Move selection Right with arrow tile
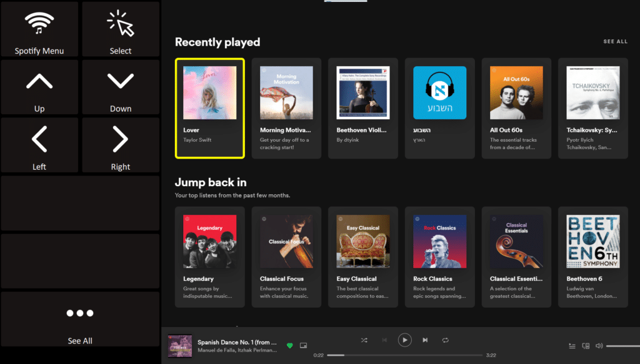This screenshot has height=364, width=640. coord(121,145)
